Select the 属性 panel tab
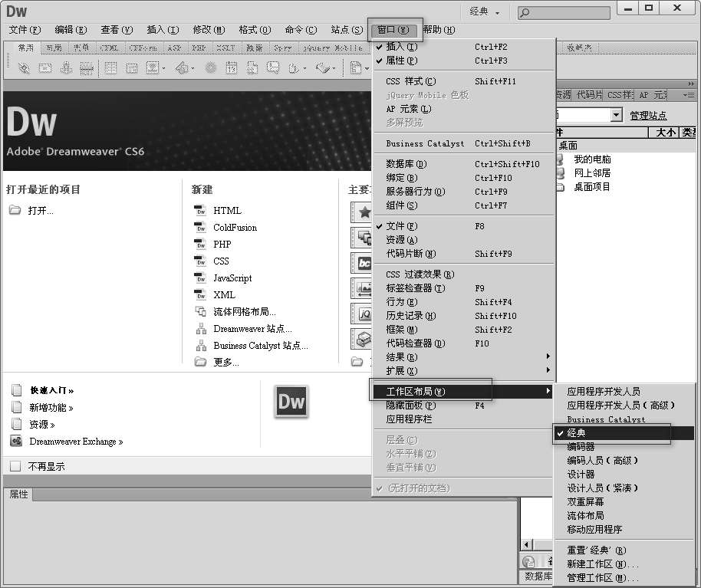This screenshot has height=588, width=701. coord(18,494)
